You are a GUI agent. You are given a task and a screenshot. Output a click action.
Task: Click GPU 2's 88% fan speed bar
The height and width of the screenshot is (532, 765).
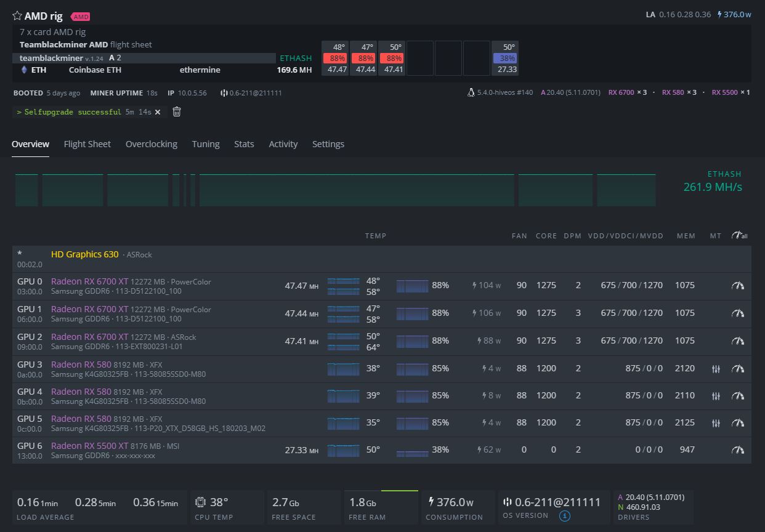click(413, 341)
